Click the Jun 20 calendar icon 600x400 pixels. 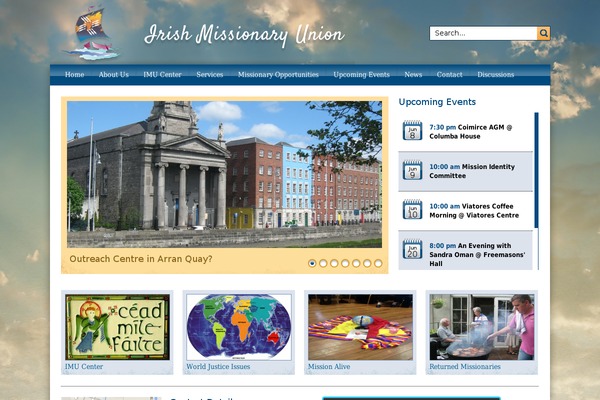(412, 250)
